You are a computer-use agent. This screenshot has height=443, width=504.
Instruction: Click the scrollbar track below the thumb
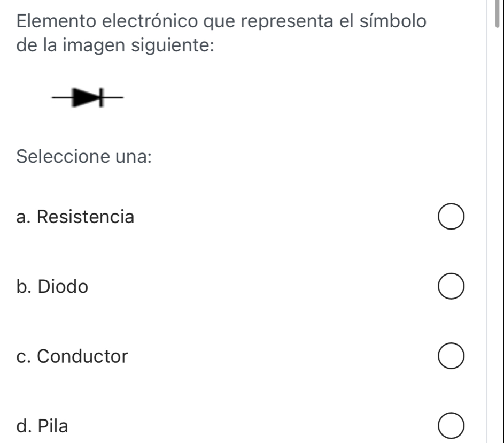point(497,214)
